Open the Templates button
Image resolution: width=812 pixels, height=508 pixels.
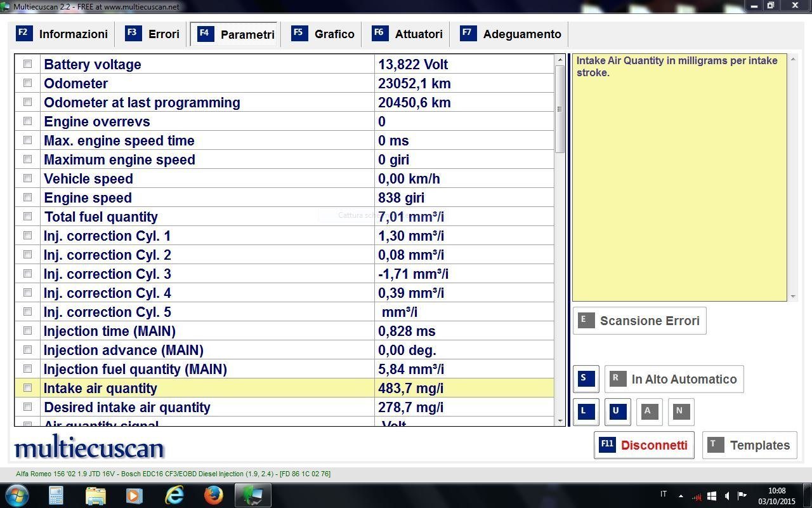pyautogui.click(x=750, y=445)
